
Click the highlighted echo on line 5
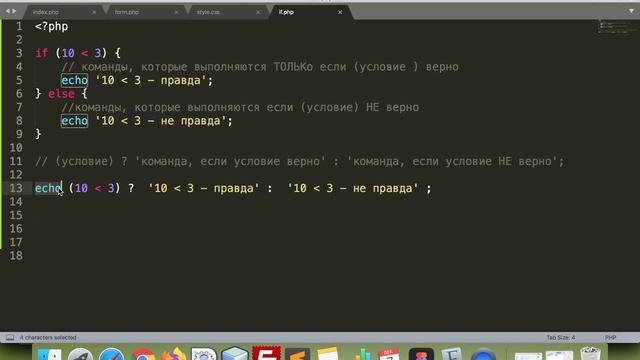click(x=74, y=80)
